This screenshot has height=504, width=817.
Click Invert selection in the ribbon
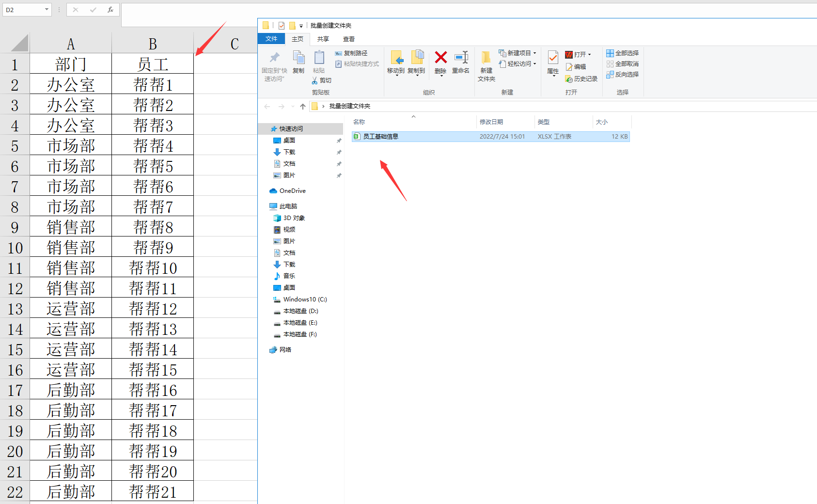(x=622, y=75)
